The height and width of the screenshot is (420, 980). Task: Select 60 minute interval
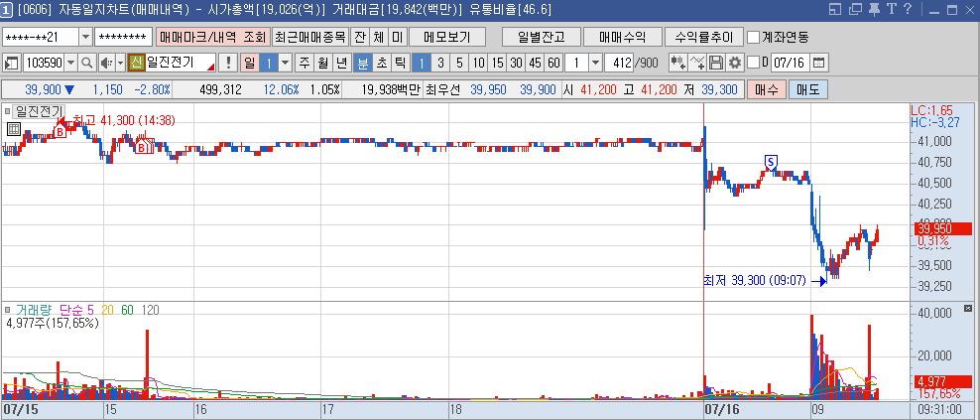click(553, 63)
